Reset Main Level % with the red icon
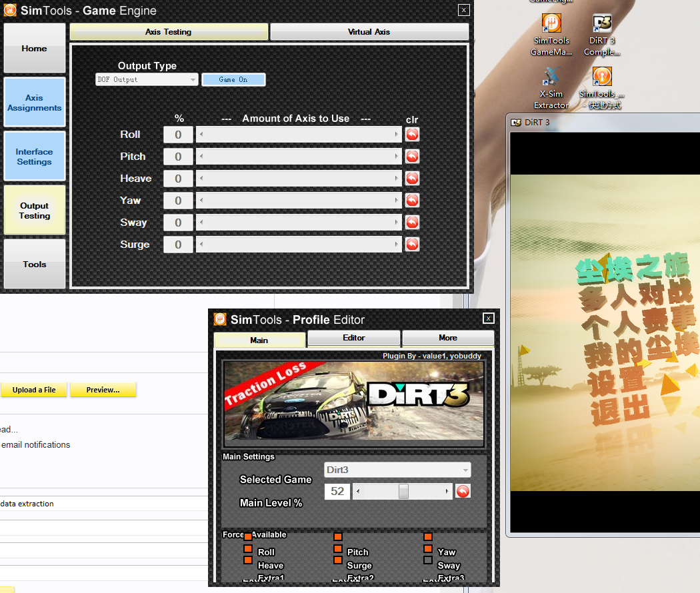The width and height of the screenshot is (700, 593). click(x=463, y=491)
